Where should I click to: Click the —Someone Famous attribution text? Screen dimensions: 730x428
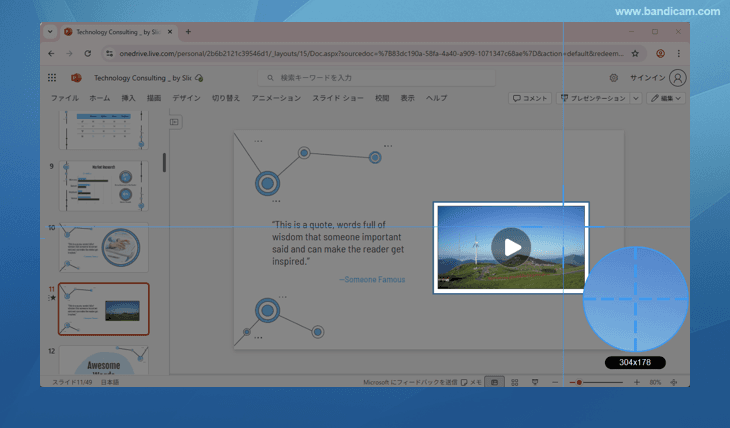click(x=372, y=279)
